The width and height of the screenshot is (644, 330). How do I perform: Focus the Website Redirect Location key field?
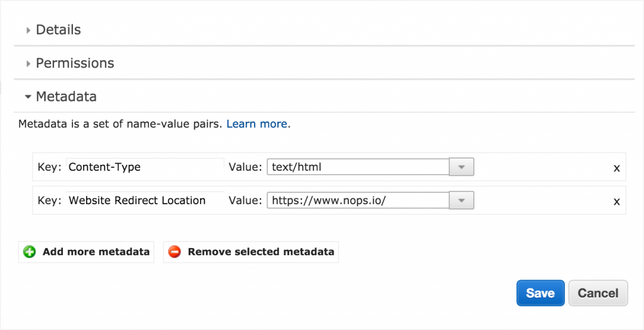point(145,200)
